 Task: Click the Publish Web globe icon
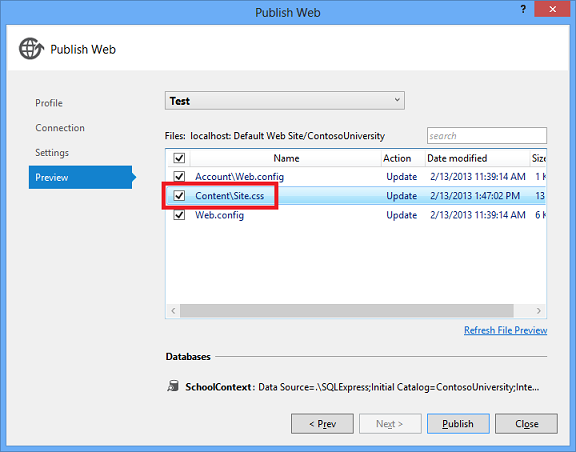(31, 49)
